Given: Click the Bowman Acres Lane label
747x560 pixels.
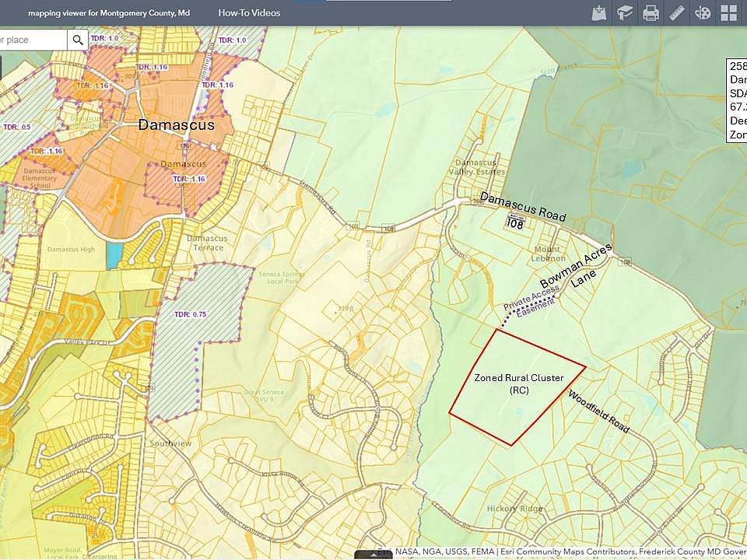Looking at the screenshot, I should click(x=576, y=269).
